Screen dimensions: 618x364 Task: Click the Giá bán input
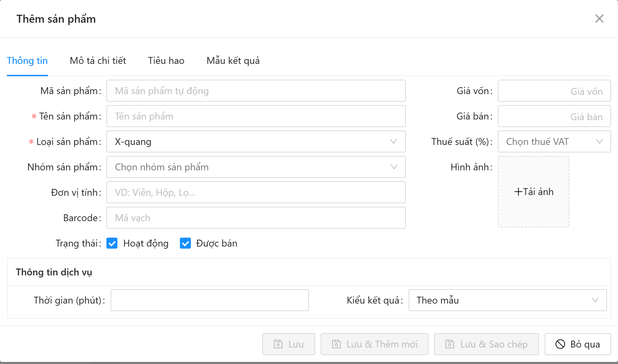pyautogui.click(x=554, y=116)
